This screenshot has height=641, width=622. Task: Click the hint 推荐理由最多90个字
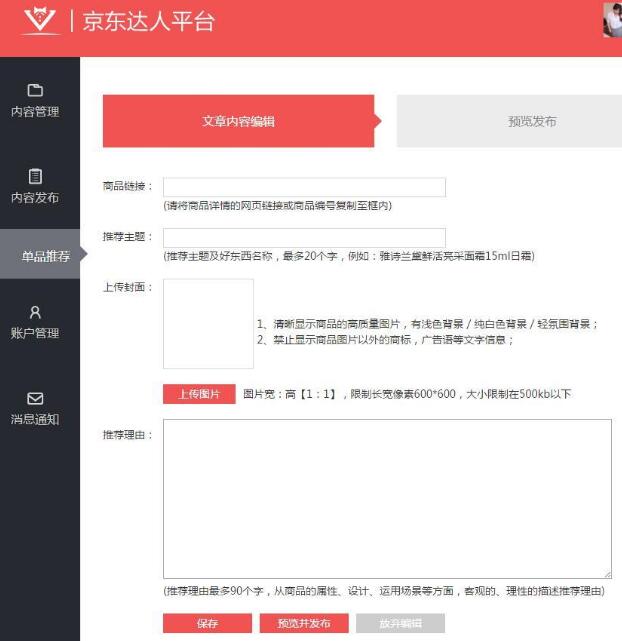(384, 591)
